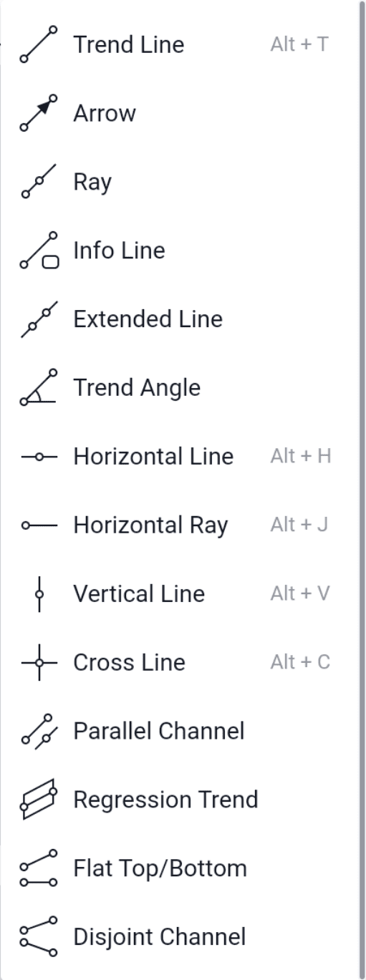
Task: Select the Trend Angle icon
Action: point(39,388)
